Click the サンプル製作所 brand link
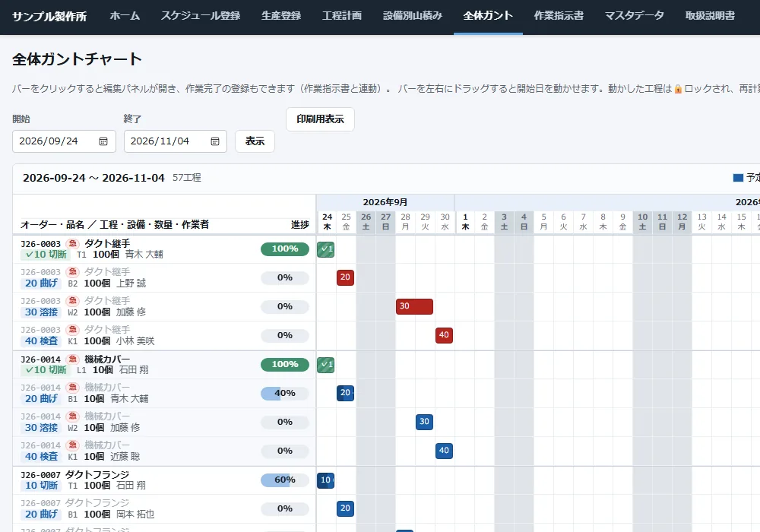The image size is (760, 532). (x=49, y=17)
